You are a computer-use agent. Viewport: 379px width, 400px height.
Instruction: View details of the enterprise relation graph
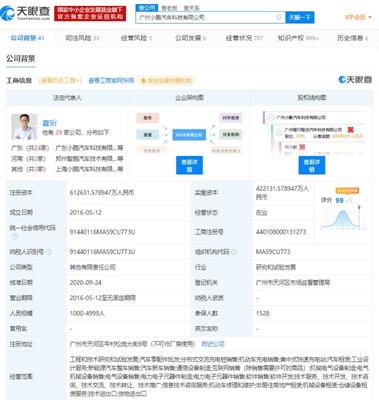coord(189,165)
